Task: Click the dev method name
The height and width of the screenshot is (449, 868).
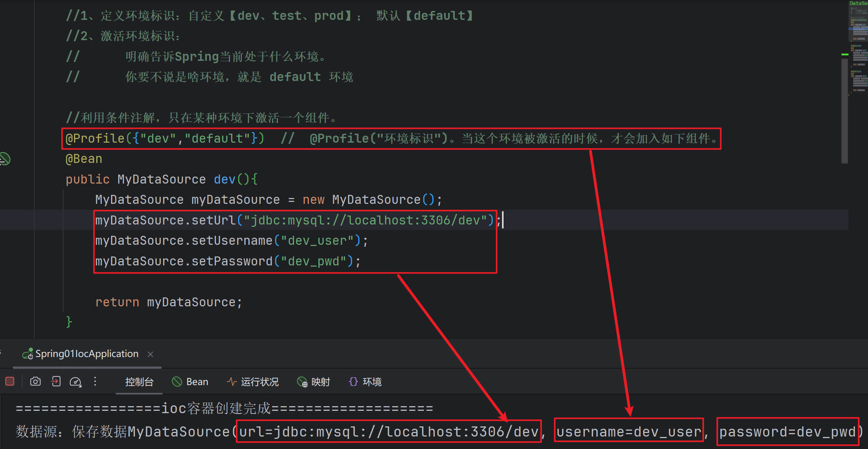Action: 225,180
